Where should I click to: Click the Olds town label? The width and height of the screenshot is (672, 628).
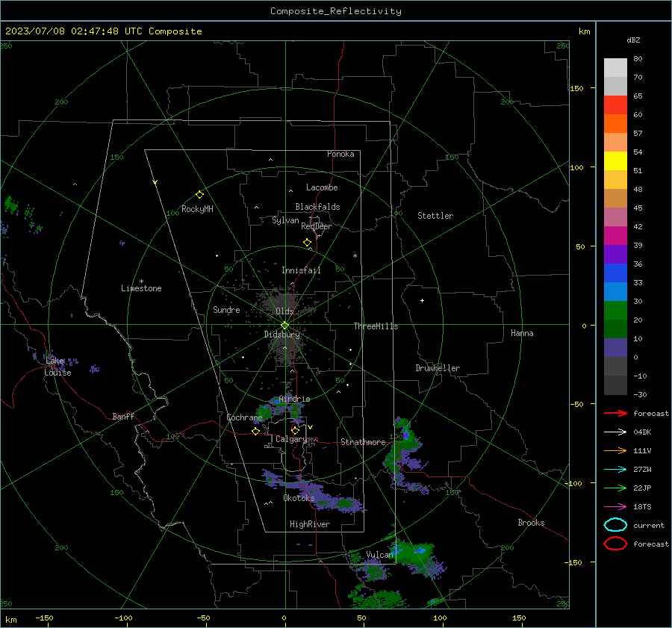(x=284, y=311)
